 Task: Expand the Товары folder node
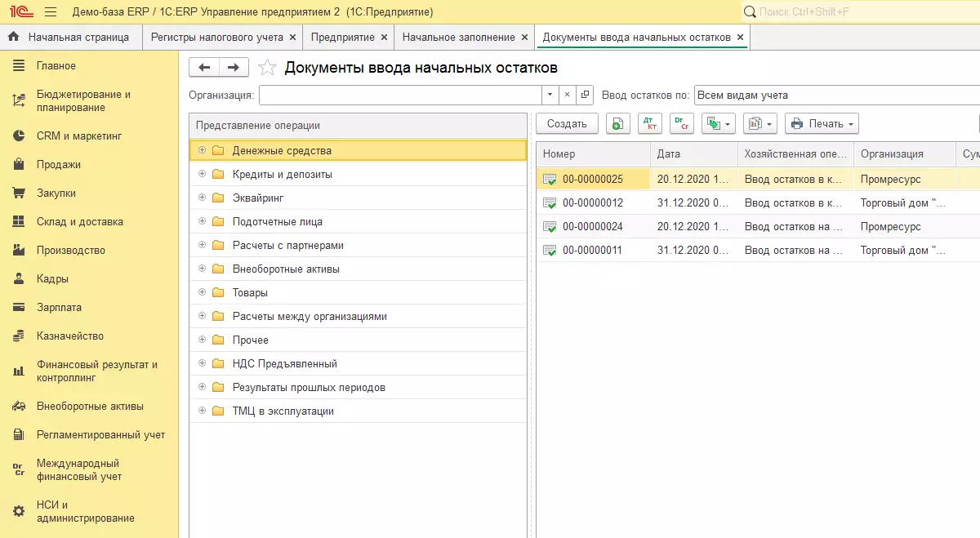(202, 292)
